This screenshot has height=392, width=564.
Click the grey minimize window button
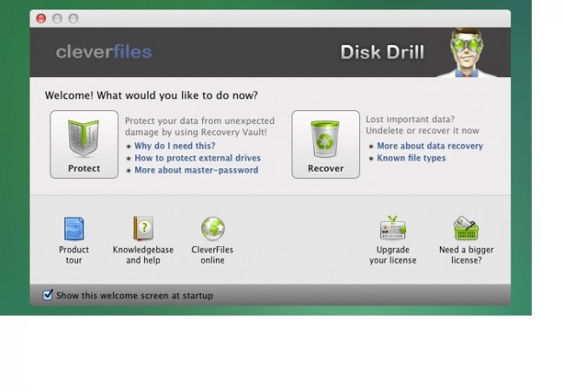click(x=57, y=18)
